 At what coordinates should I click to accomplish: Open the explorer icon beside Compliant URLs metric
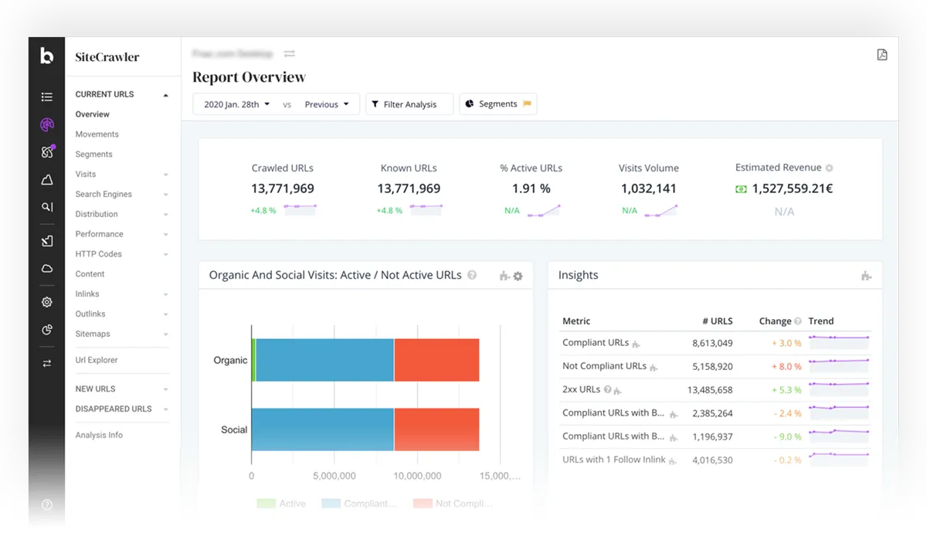coord(636,344)
